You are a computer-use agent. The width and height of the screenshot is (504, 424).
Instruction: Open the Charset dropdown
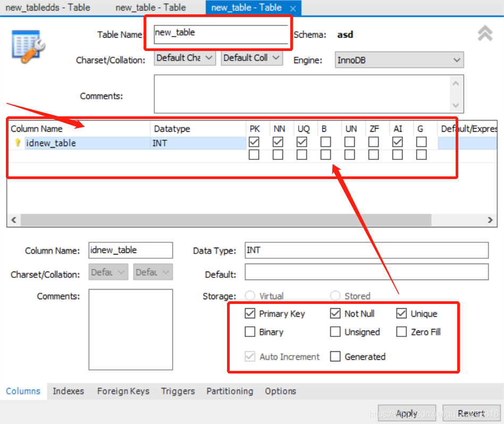(x=184, y=57)
